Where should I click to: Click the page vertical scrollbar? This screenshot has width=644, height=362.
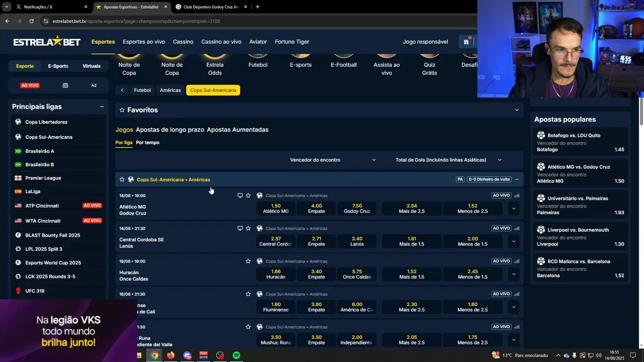click(x=641, y=112)
